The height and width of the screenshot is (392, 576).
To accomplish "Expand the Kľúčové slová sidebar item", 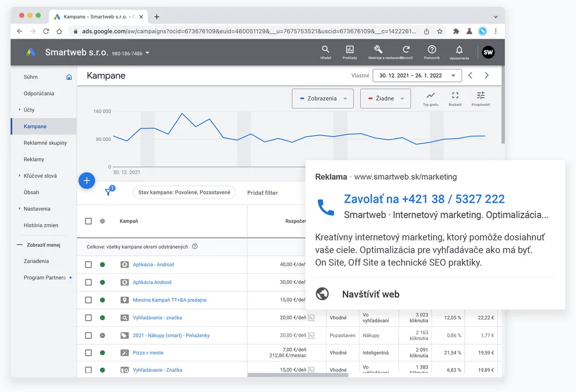I will point(20,175).
